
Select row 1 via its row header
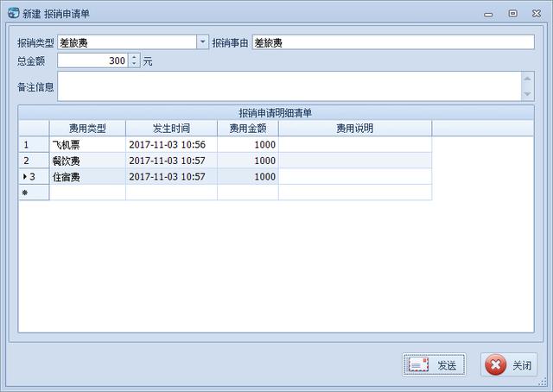pos(34,144)
